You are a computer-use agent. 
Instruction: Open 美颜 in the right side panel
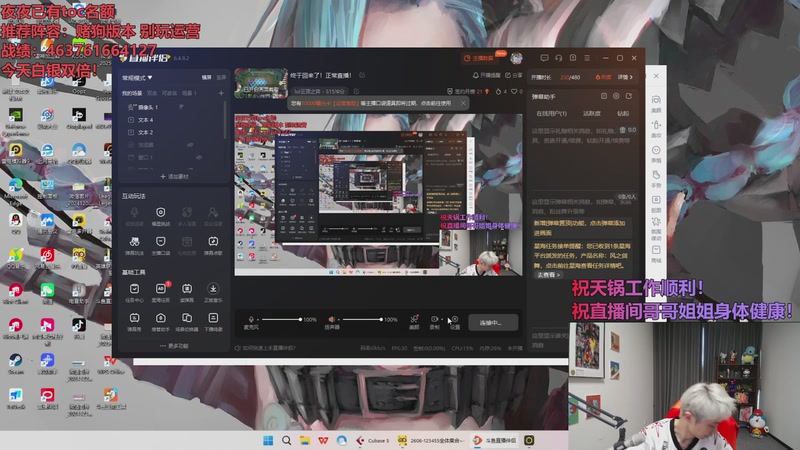pyautogui.click(x=656, y=104)
